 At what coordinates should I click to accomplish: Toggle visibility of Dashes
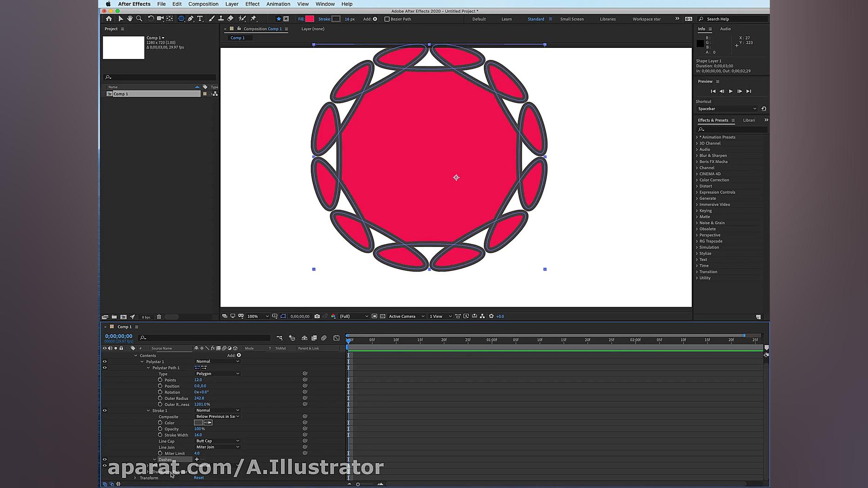click(105, 459)
